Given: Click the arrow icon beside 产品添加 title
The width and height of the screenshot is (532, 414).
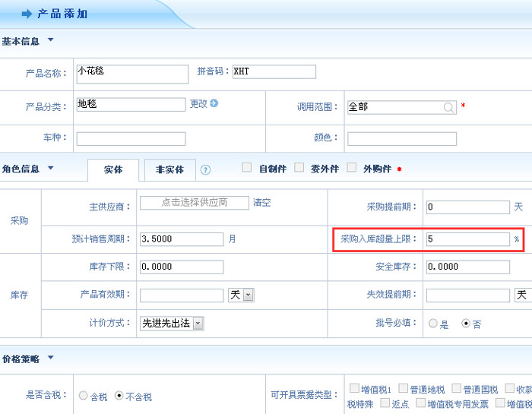Looking at the screenshot, I should [x=27, y=14].
